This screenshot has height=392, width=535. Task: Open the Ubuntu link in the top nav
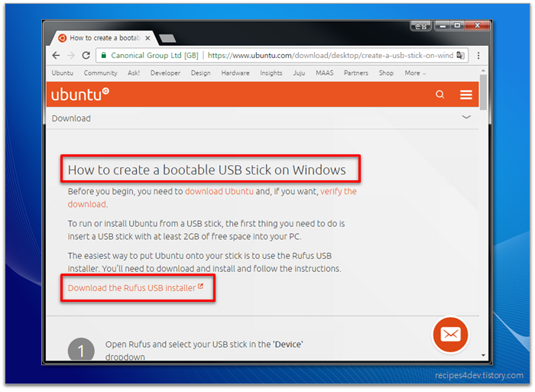pos(63,73)
